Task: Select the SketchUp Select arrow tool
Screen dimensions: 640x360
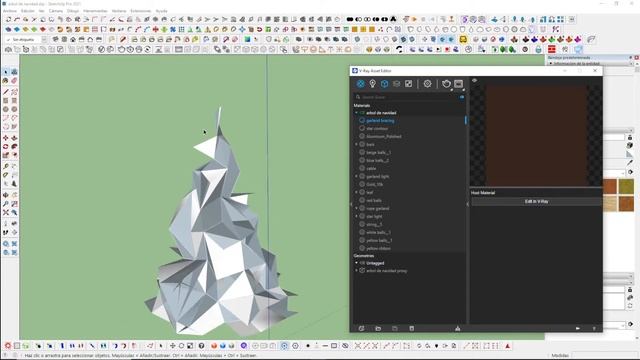Action: click(x=6, y=72)
